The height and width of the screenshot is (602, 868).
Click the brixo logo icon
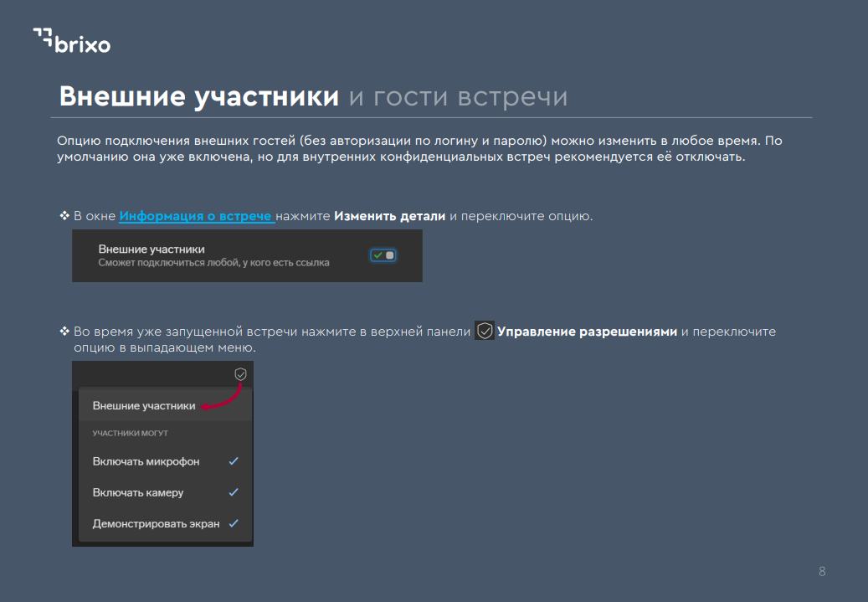44,38
